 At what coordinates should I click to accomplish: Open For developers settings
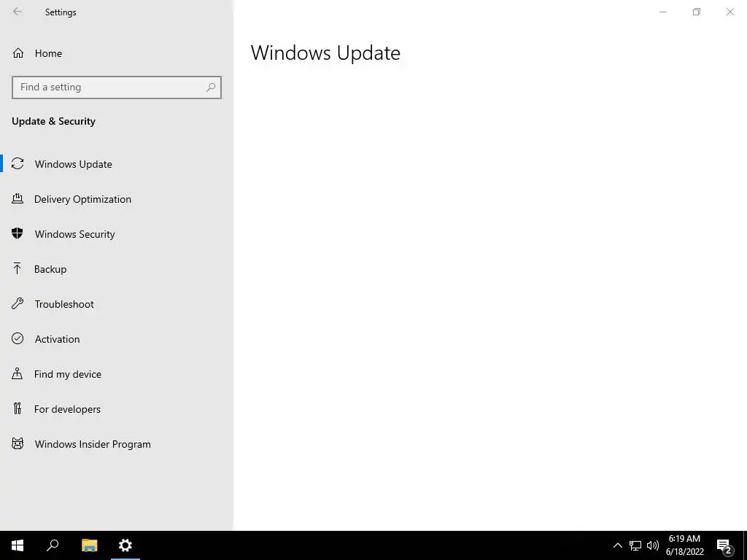tap(117, 409)
